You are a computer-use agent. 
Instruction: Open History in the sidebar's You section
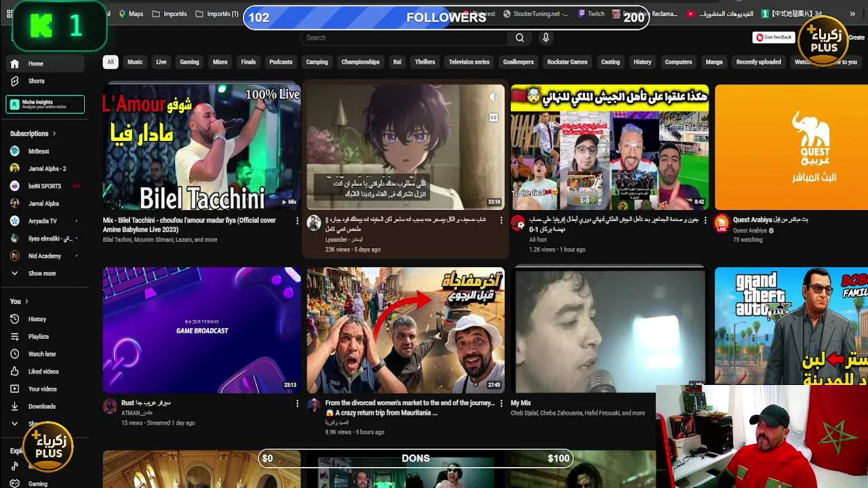pyautogui.click(x=37, y=319)
